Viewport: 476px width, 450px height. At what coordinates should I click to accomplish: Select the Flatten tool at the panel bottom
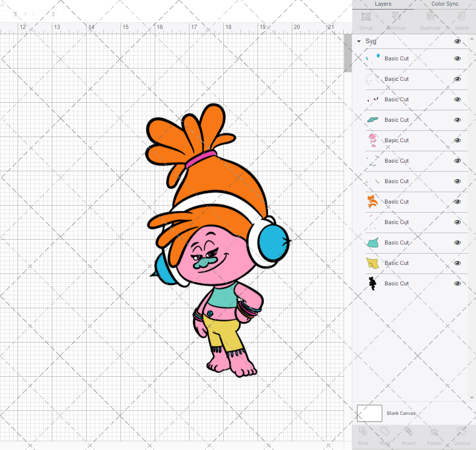tap(435, 431)
